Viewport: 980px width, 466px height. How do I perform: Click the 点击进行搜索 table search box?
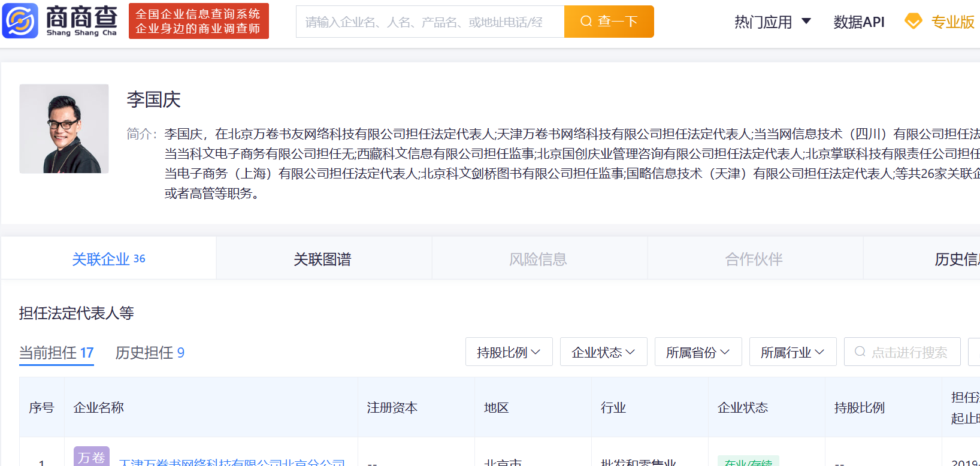[x=902, y=352]
